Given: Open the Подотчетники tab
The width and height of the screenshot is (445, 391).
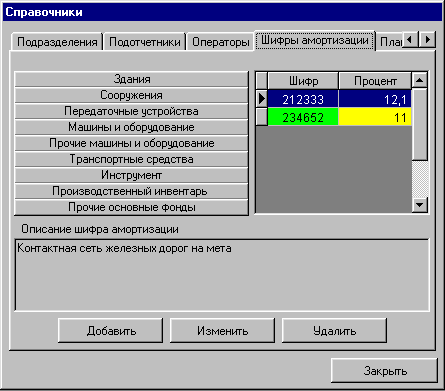Looking at the screenshot, I should point(145,42).
